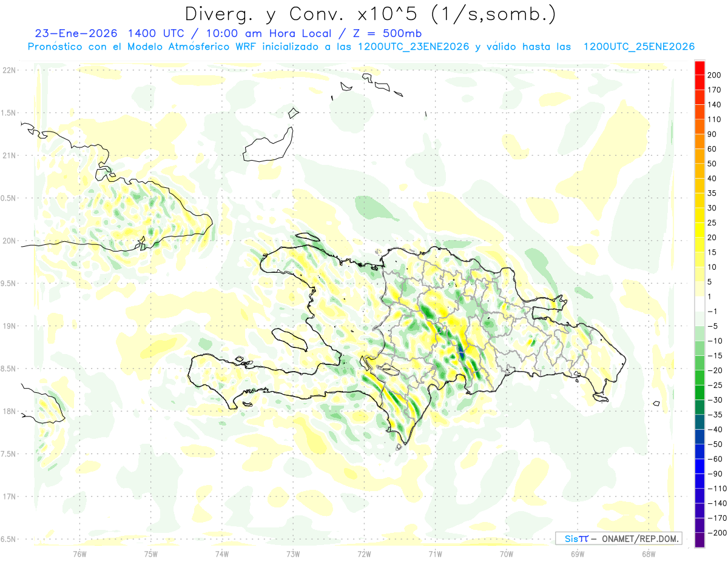The image size is (728, 562).
Task: Click the '1200UTC_25ENE2026' valid time text
Action: pyautogui.click(x=639, y=47)
